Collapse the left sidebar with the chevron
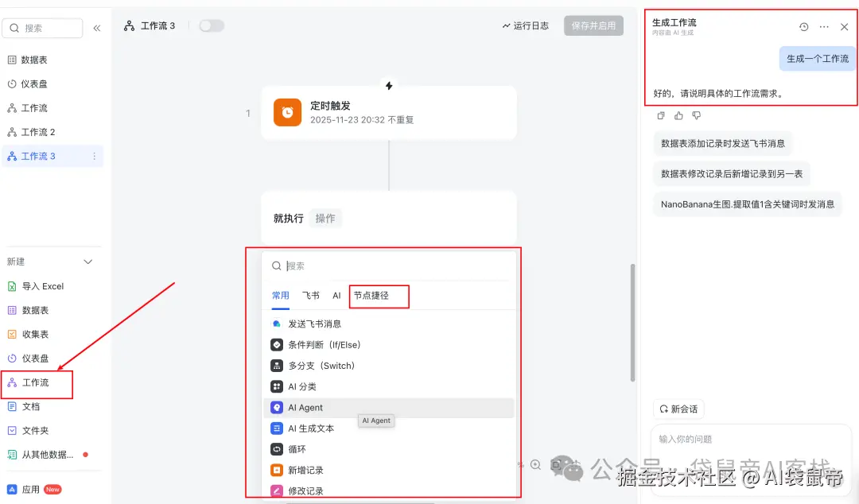The height and width of the screenshot is (504, 859). (96, 26)
